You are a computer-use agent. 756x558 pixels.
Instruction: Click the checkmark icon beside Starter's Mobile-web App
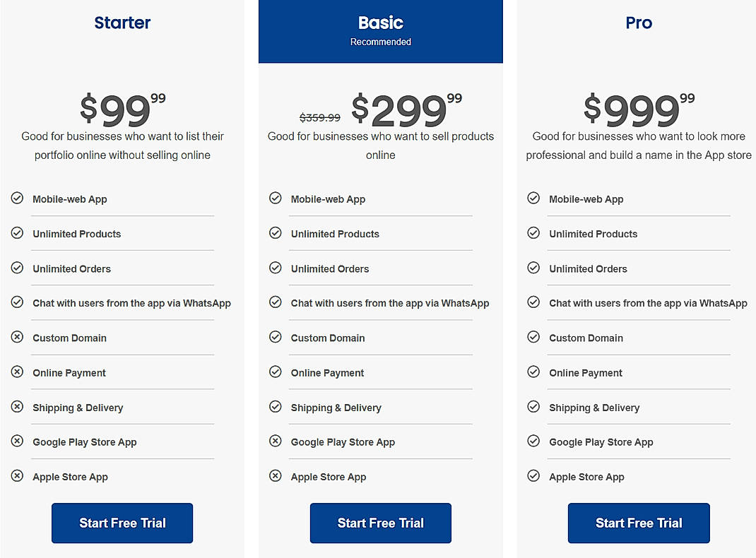click(x=17, y=198)
